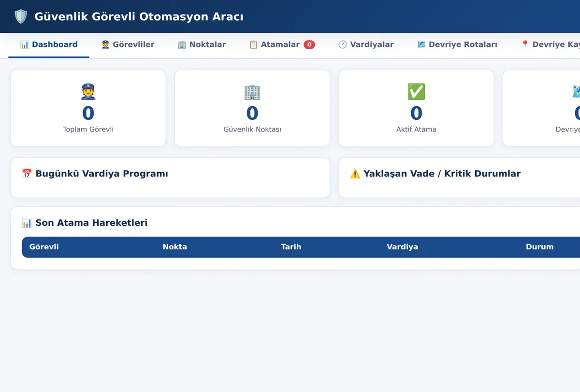
Task: Click the Durum column header
Action: point(539,247)
